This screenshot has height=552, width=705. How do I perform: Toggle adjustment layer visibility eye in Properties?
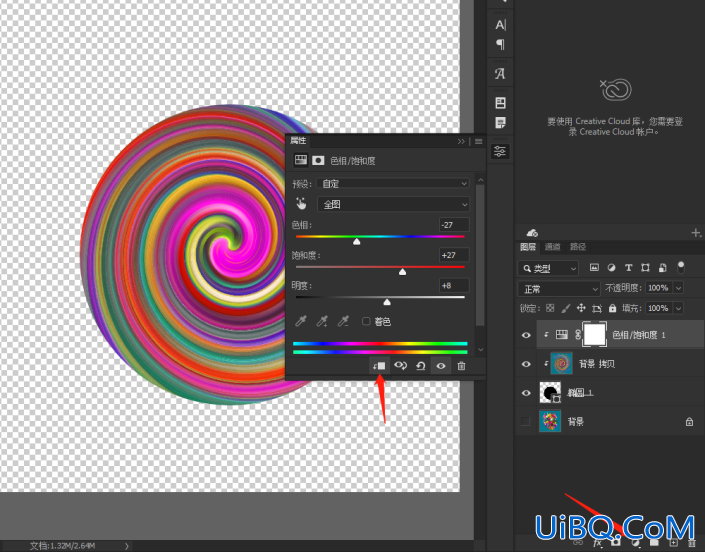pos(441,366)
